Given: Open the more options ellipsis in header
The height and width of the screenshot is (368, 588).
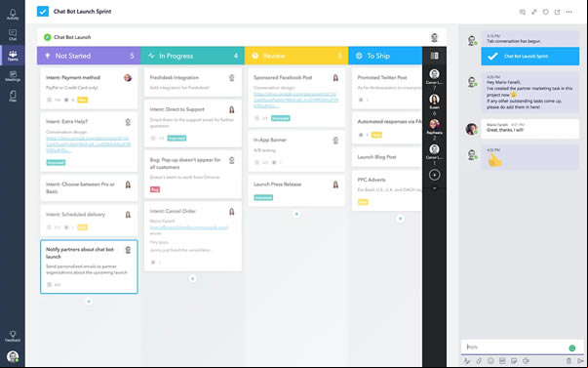Looking at the screenshot, I should coord(568,12).
